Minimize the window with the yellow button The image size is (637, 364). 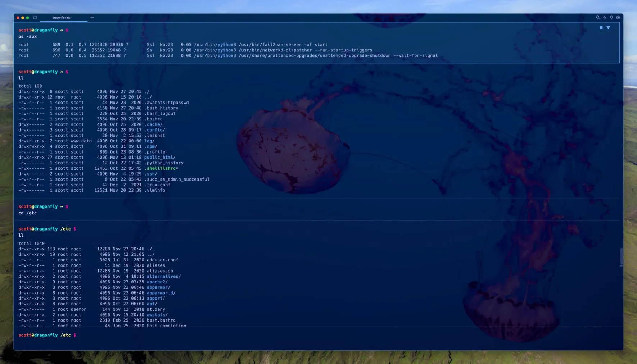23,18
